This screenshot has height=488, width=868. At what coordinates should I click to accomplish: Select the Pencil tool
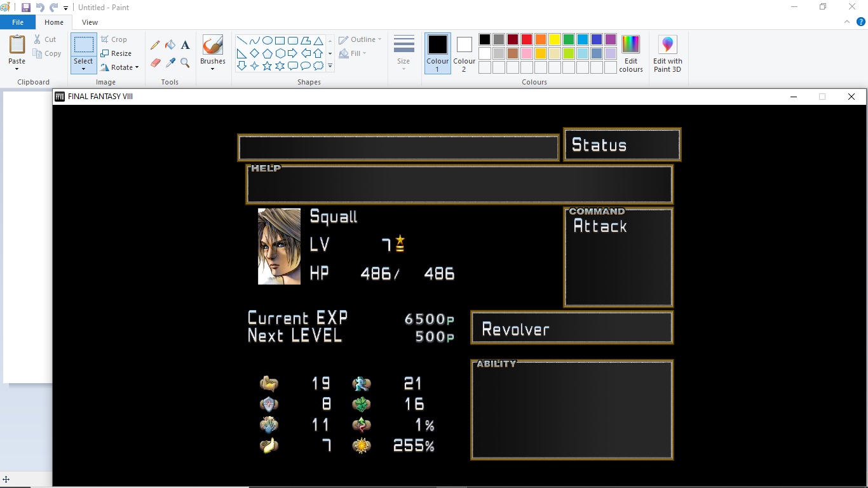tap(155, 45)
